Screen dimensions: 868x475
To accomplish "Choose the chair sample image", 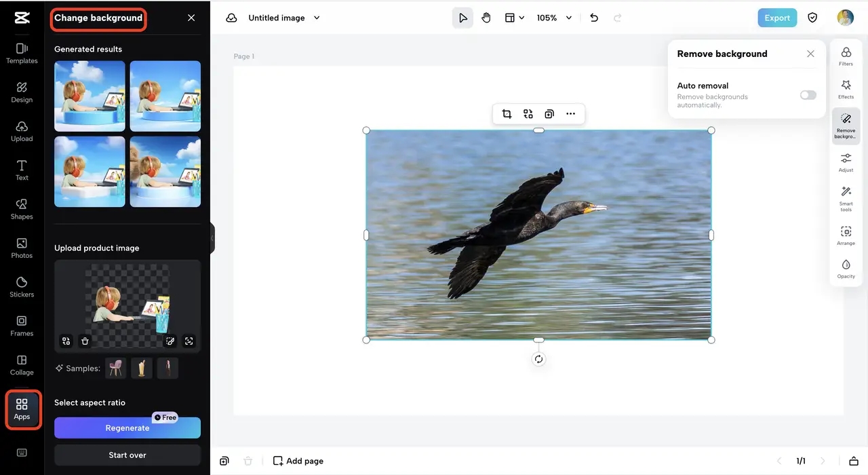I will click(x=116, y=368).
